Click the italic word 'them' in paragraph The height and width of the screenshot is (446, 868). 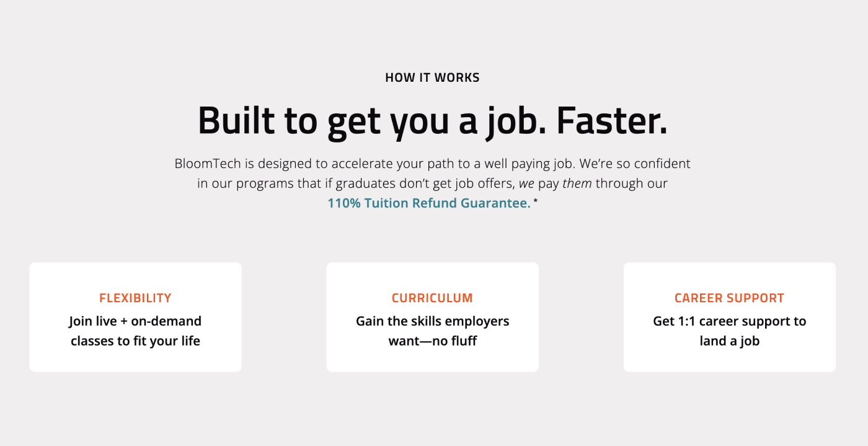(x=577, y=184)
